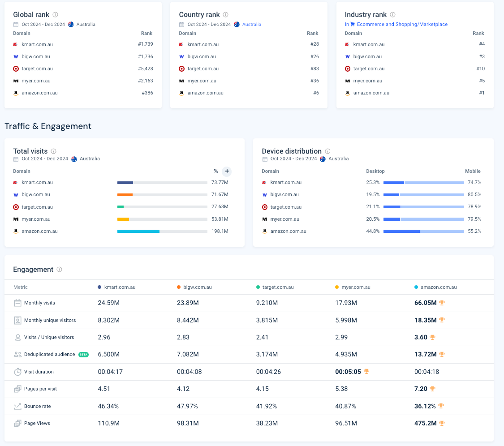Viewport: 504px width, 446px height.
Task: Click myer.com.au column header in Engagement
Action: 356,287
